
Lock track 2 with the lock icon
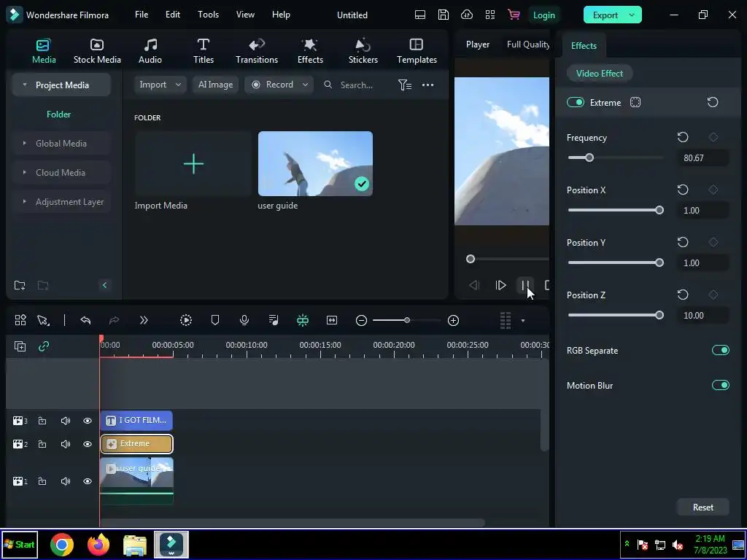click(42, 444)
